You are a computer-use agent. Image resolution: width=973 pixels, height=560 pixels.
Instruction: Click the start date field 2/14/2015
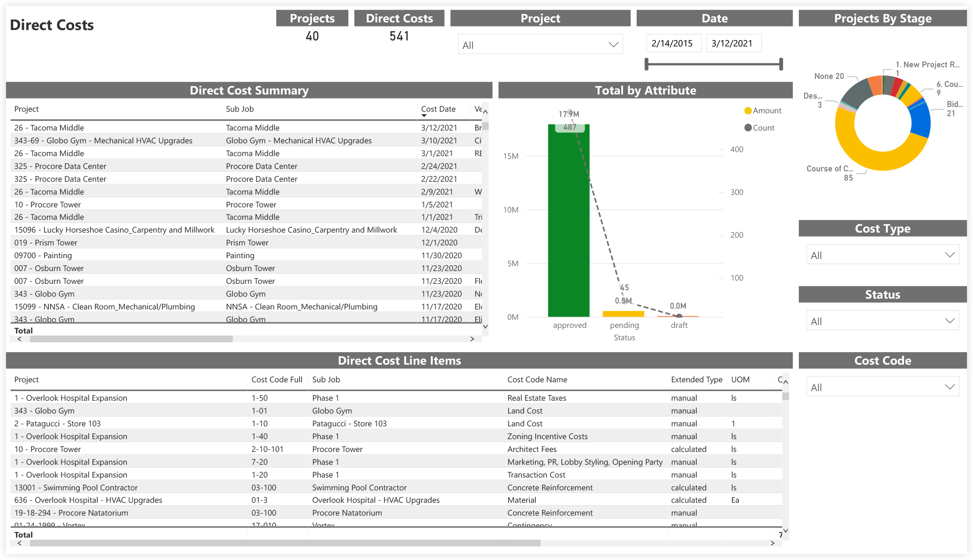[x=673, y=43]
